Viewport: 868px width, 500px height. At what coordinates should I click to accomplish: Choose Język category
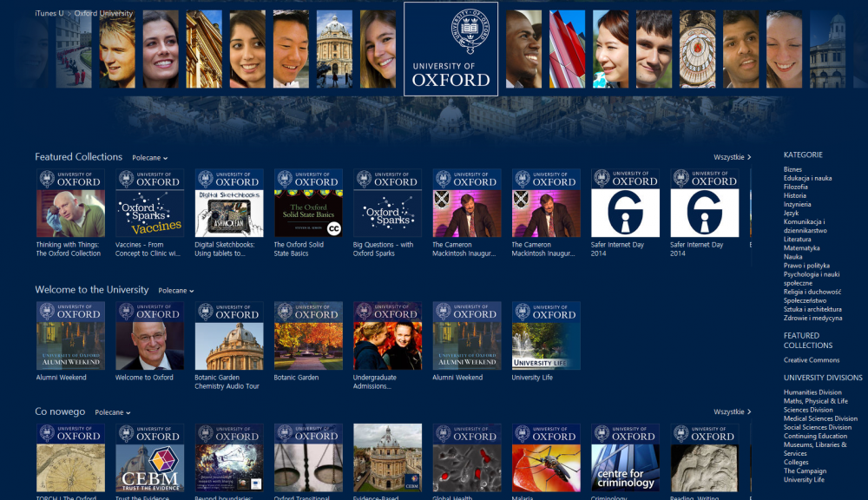coord(791,214)
